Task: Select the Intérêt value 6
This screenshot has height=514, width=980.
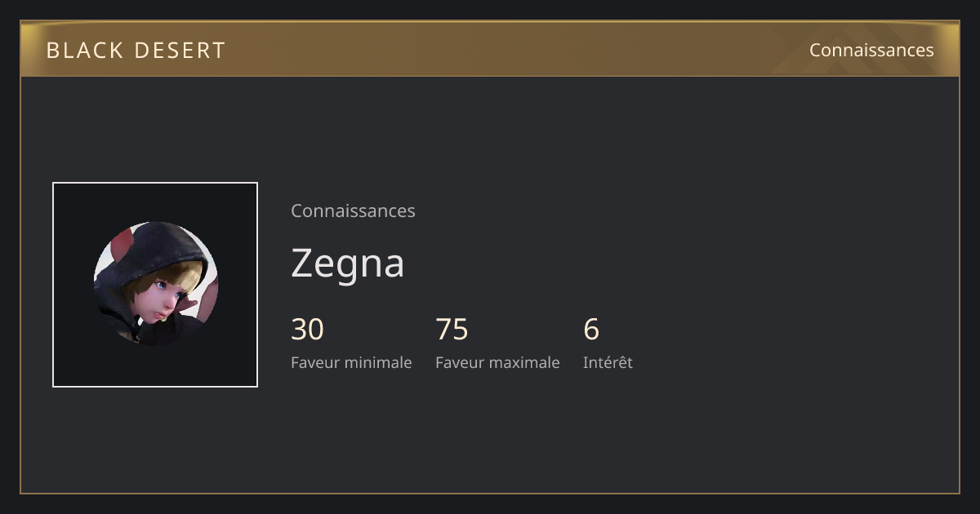Action: point(591,329)
